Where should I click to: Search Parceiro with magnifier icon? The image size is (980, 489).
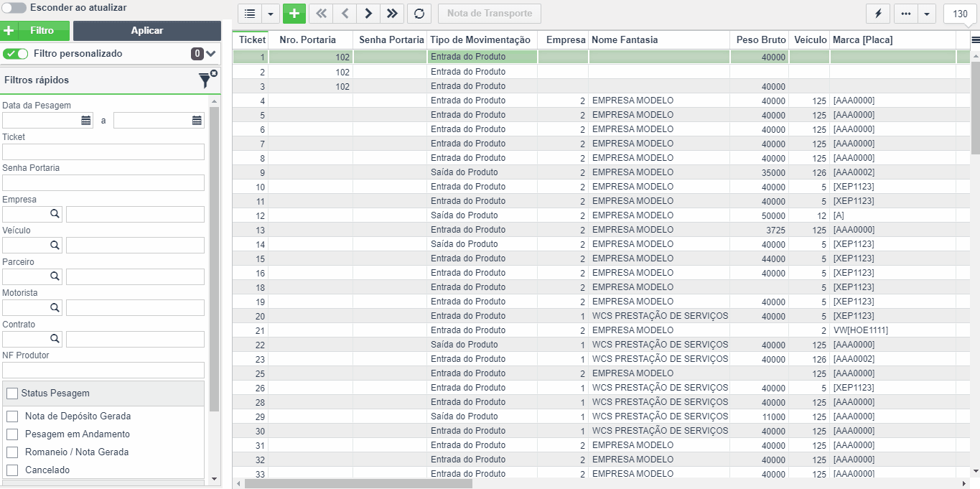55,276
